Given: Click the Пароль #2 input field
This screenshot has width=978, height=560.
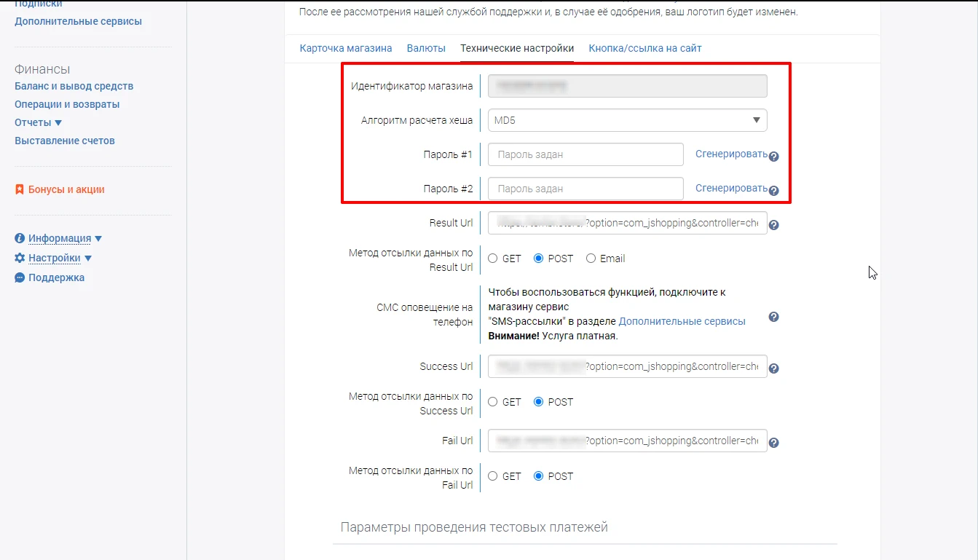Looking at the screenshot, I should coord(585,189).
